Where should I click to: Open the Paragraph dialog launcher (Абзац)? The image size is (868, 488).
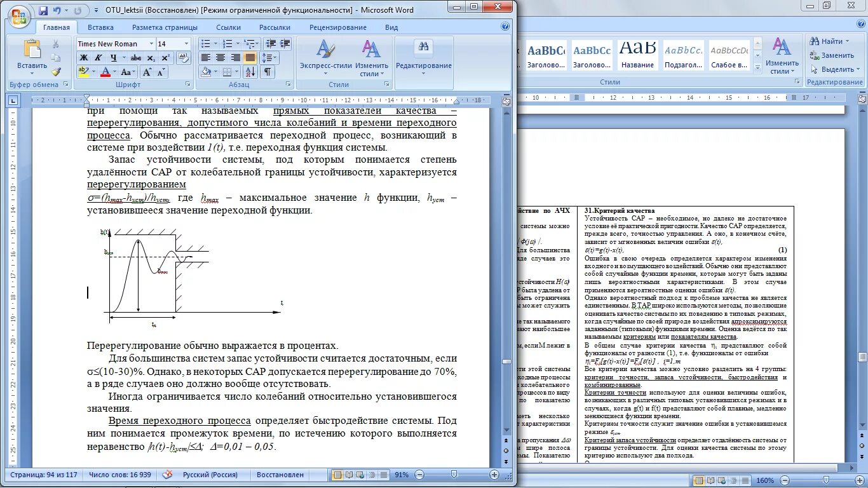pyautogui.click(x=289, y=85)
